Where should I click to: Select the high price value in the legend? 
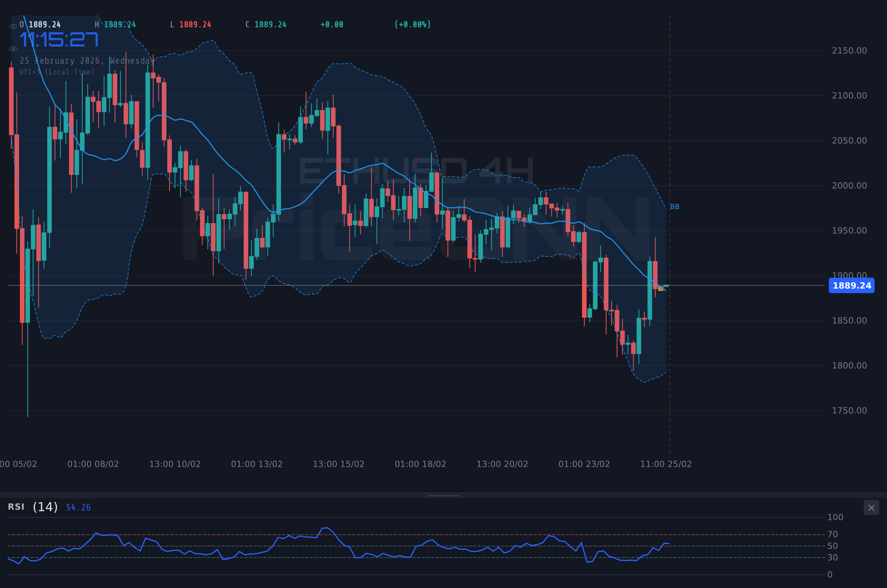tap(120, 24)
